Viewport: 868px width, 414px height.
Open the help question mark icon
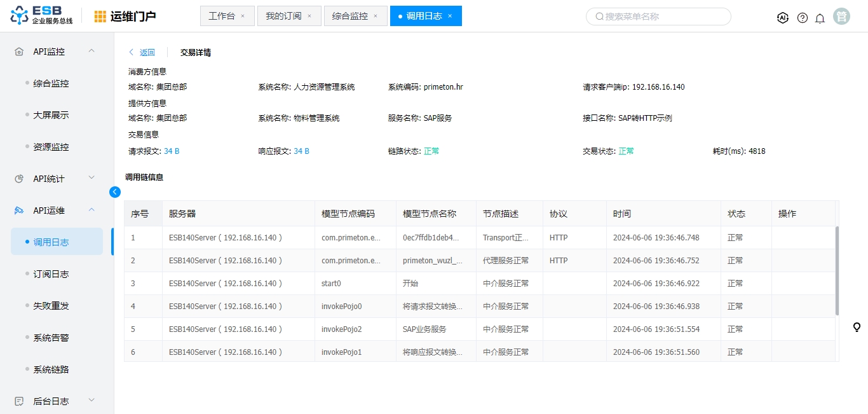tap(803, 18)
